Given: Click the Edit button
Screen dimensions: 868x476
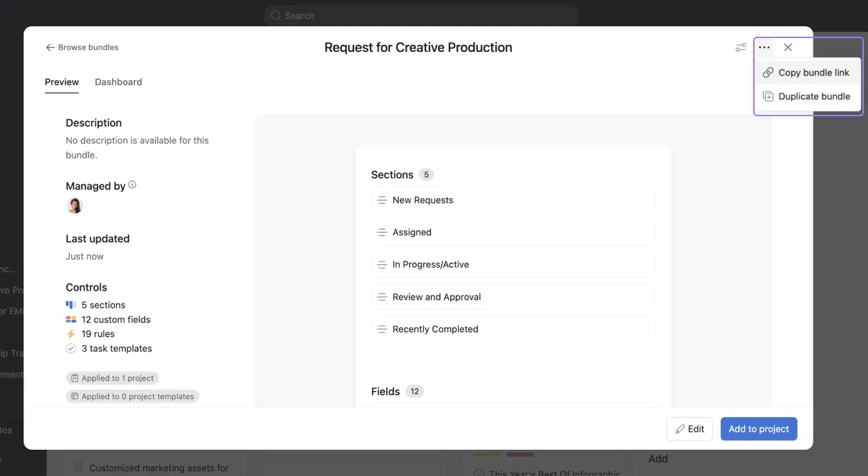Looking at the screenshot, I should (x=689, y=429).
